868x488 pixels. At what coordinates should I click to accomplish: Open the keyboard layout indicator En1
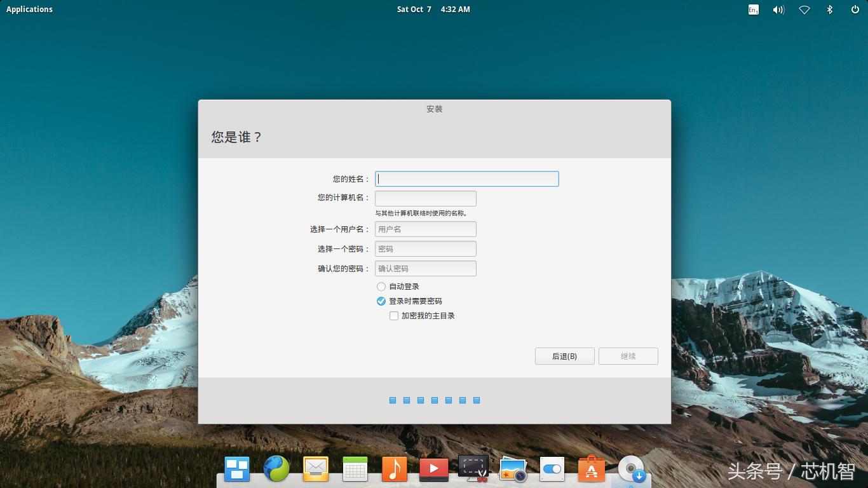pyautogui.click(x=753, y=10)
